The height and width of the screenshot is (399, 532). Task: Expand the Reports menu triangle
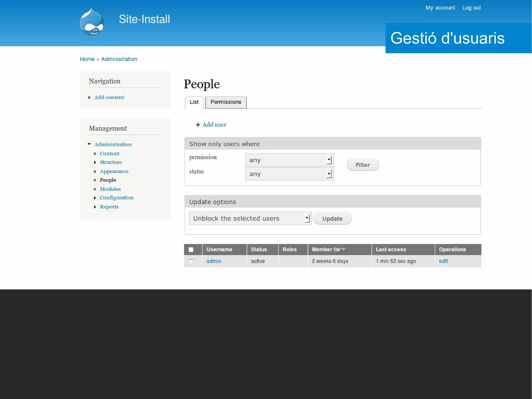point(95,207)
